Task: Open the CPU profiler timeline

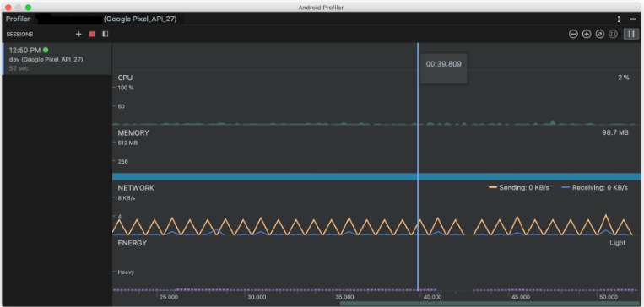Action: pyautogui.click(x=376, y=98)
